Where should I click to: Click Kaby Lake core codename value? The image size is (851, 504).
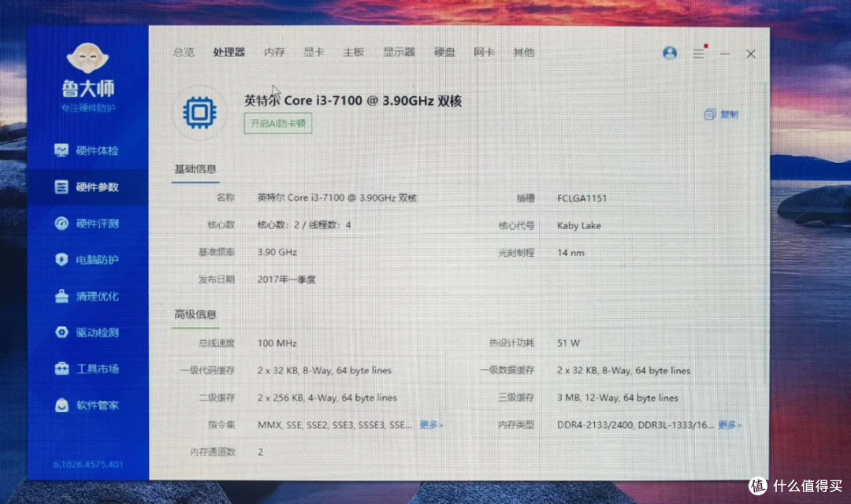coord(579,225)
